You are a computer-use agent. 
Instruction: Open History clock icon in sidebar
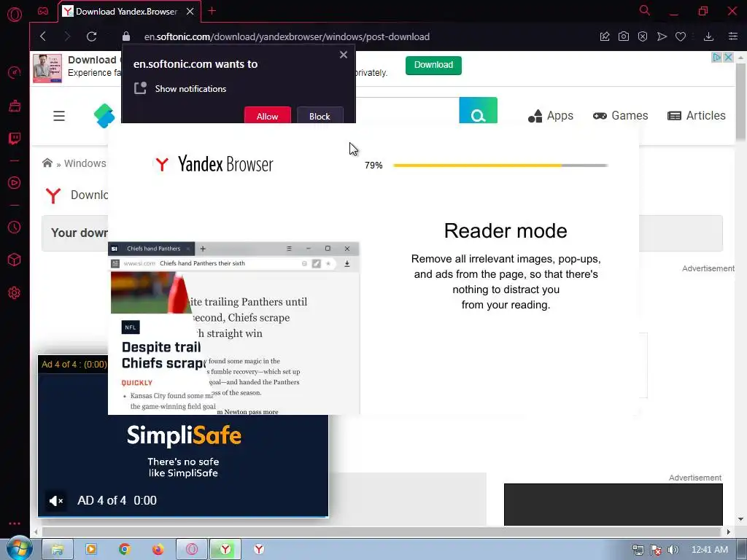coord(15,227)
